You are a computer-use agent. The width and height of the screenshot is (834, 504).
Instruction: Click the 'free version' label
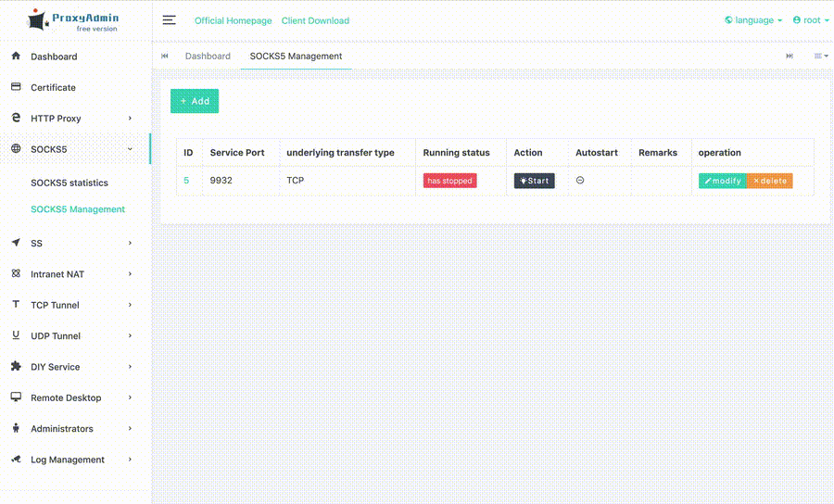[x=96, y=29]
